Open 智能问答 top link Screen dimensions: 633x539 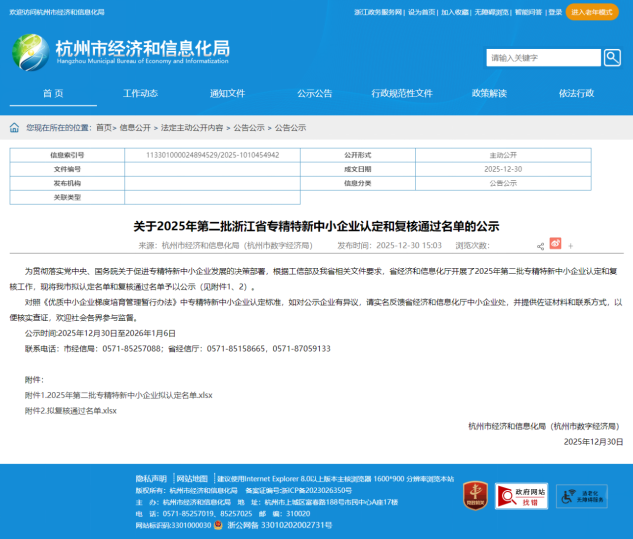pos(528,12)
